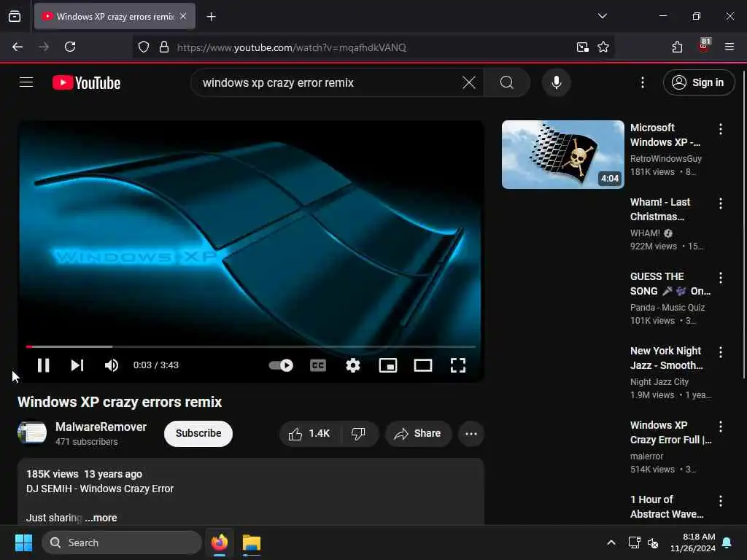The height and width of the screenshot is (560, 747).
Task: Open the YouTube guide hamburger menu
Action: tap(26, 82)
